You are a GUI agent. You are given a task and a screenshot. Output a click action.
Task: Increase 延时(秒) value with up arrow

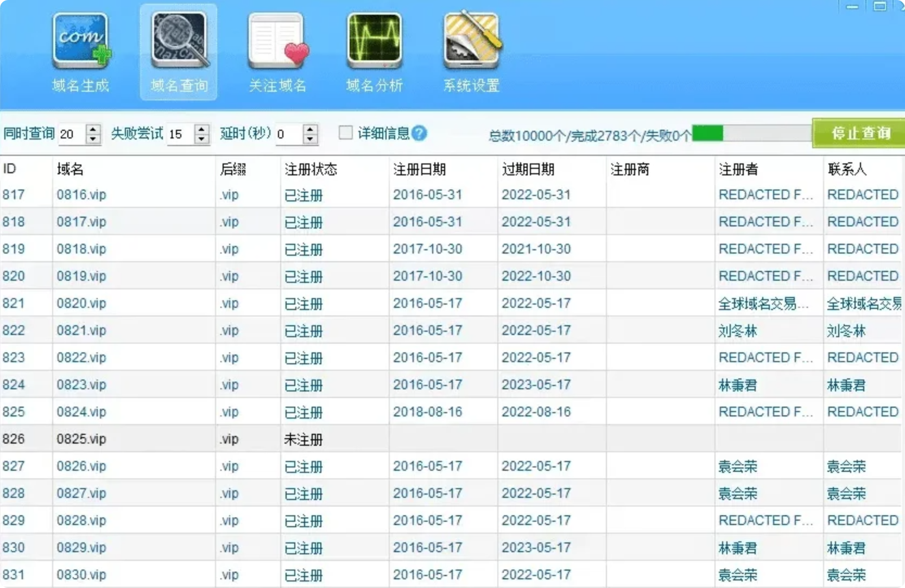pos(311,129)
